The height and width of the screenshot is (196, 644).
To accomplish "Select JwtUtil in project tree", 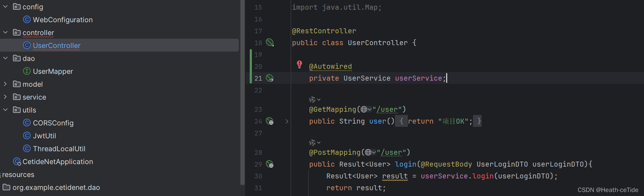I will 44,136.
